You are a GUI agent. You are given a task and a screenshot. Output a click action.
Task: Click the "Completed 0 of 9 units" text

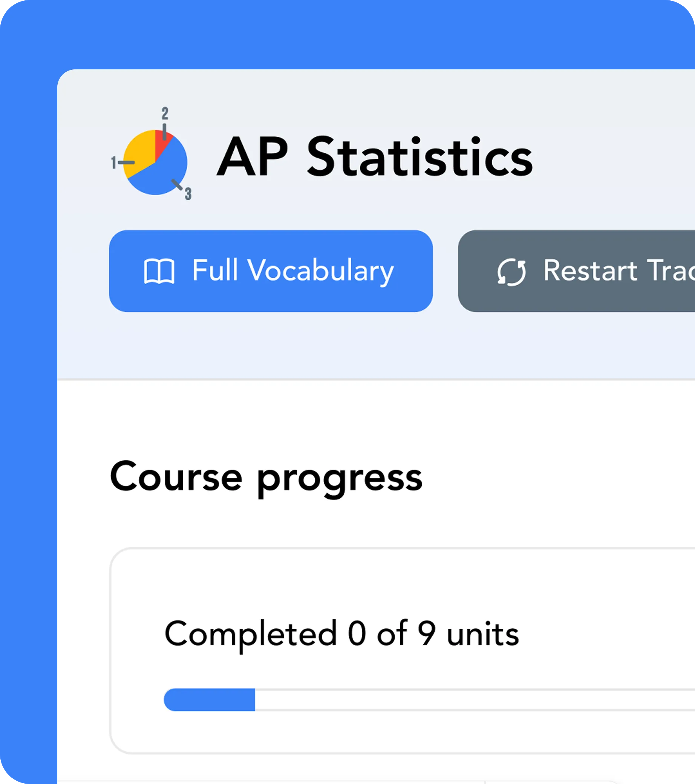(x=341, y=634)
